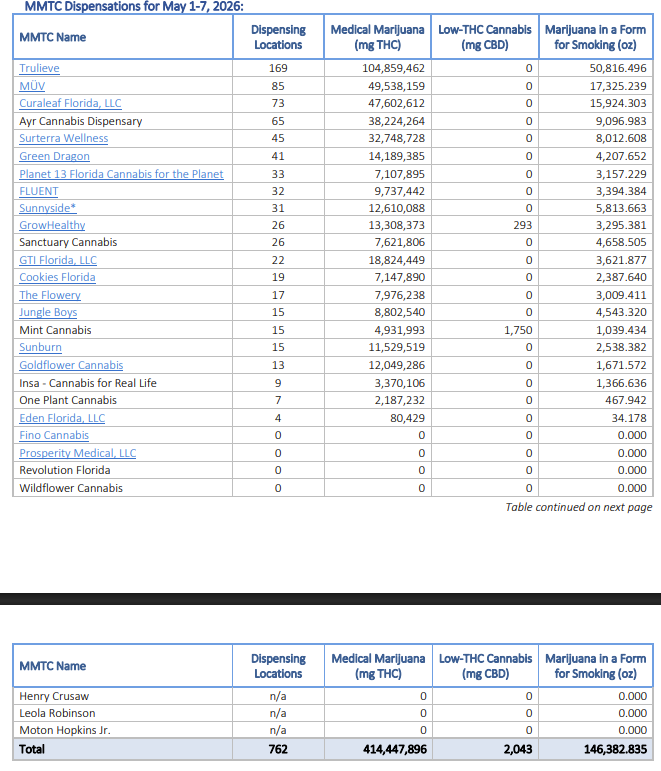
Task: Click the MMTC Name header in first table
Action: 123,37
